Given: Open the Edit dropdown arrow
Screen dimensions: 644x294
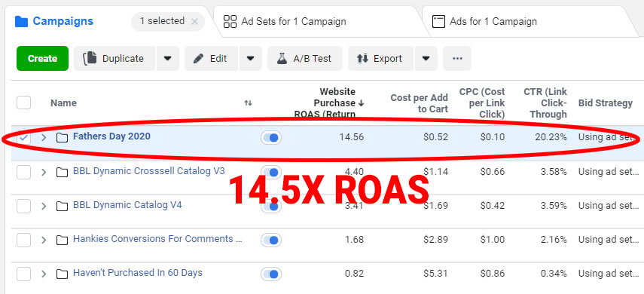Looking at the screenshot, I should pyautogui.click(x=251, y=58).
